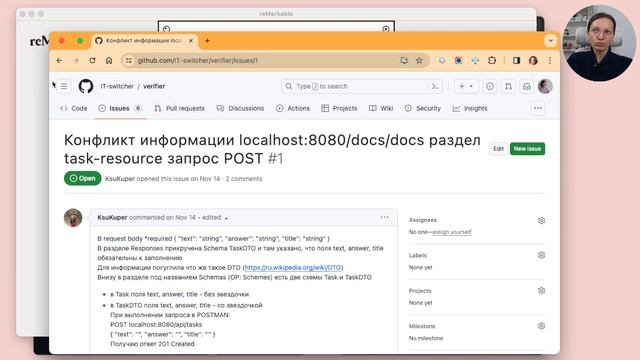Open the Assignees gear settings
Viewport: 640px width, 360px height.
pyautogui.click(x=541, y=220)
